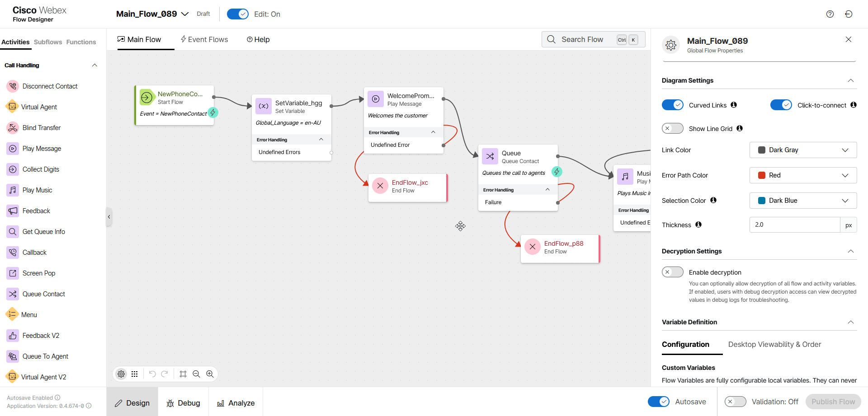This screenshot has width=868, height=416.
Task: Collapse the Diagram Settings section
Action: pyautogui.click(x=851, y=80)
